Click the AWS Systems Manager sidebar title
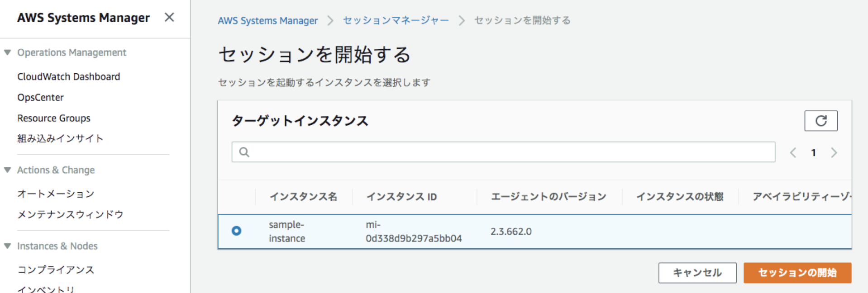 [83, 18]
